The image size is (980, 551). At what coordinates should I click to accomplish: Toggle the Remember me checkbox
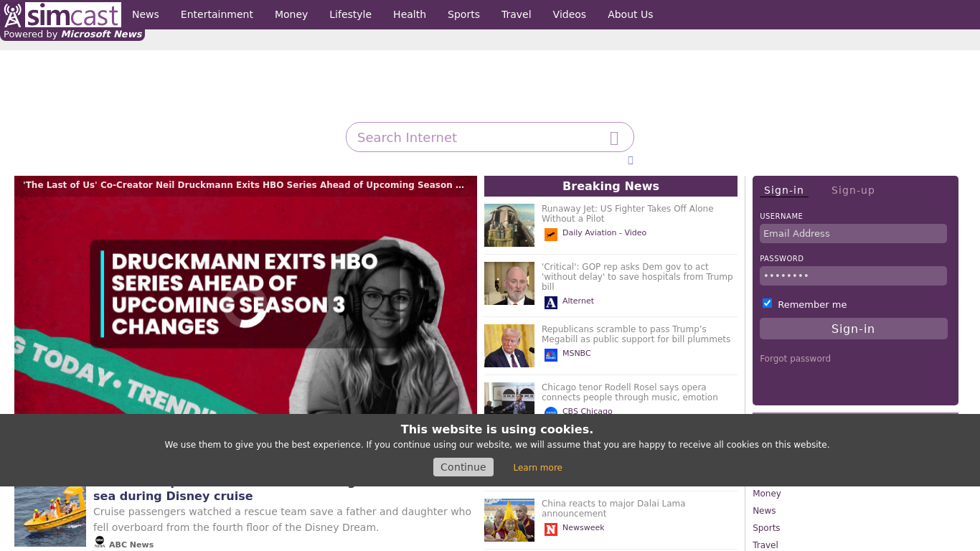click(x=767, y=303)
